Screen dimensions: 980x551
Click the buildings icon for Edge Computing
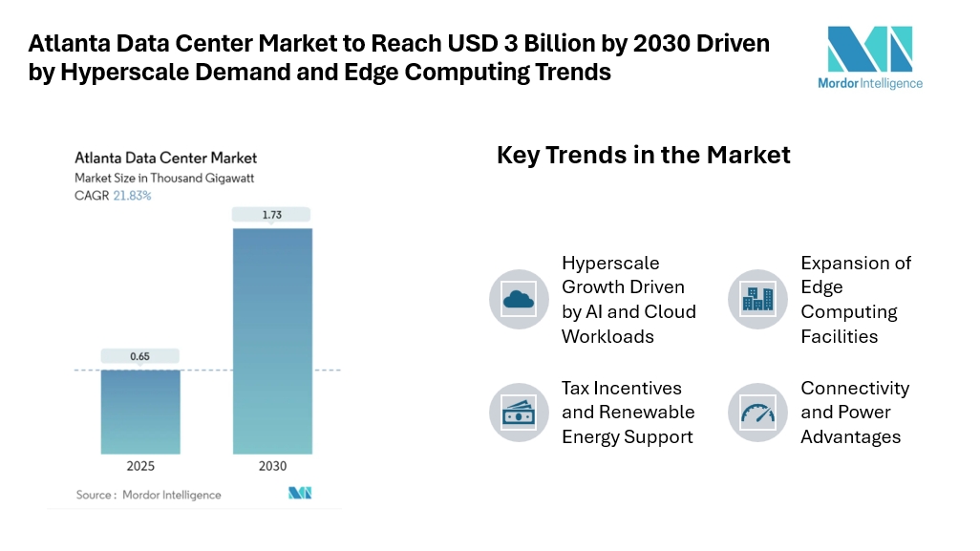[x=757, y=299]
